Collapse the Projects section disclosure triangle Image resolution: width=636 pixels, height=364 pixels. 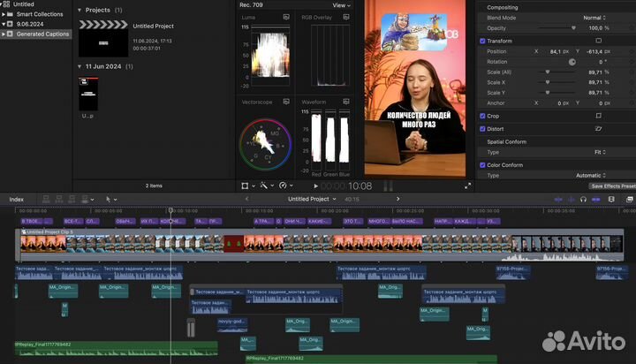pyautogui.click(x=79, y=10)
